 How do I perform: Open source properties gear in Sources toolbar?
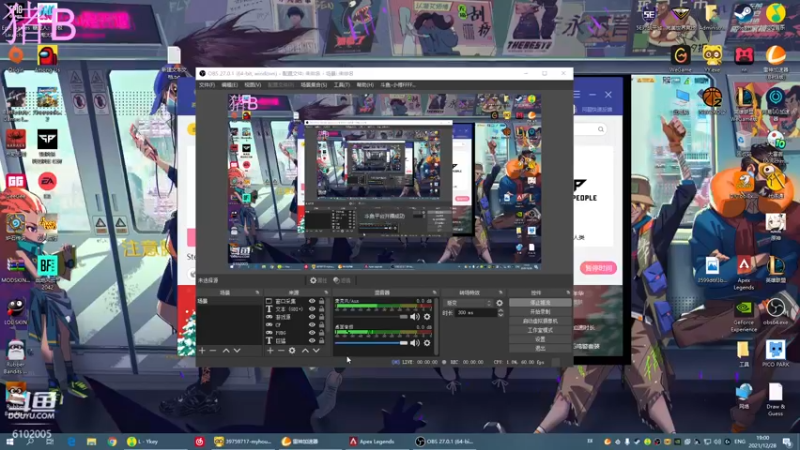tap(292, 351)
